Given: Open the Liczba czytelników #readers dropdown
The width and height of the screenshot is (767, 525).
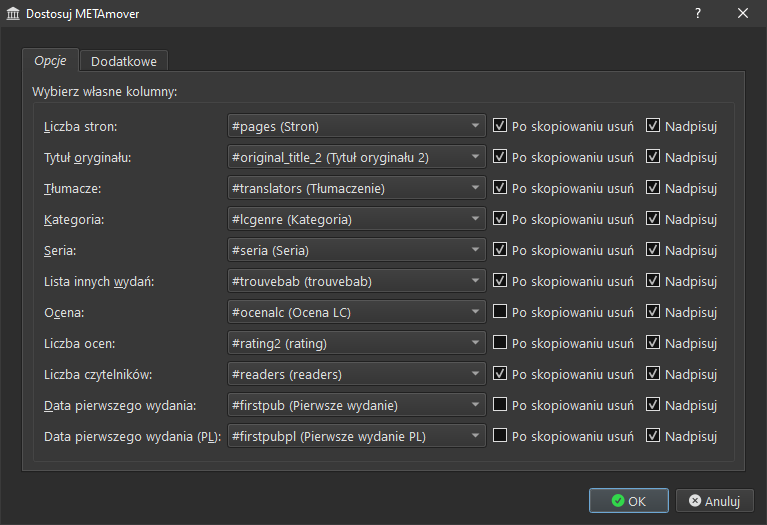Looking at the screenshot, I should pos(357,374).
